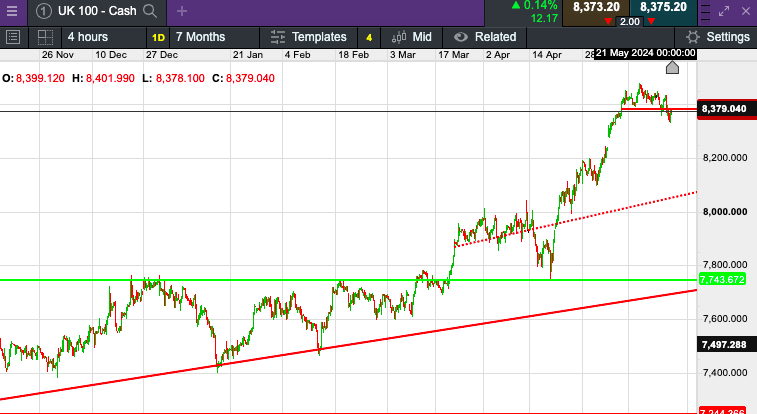Open the chart list panel icon

pos(13,37)
